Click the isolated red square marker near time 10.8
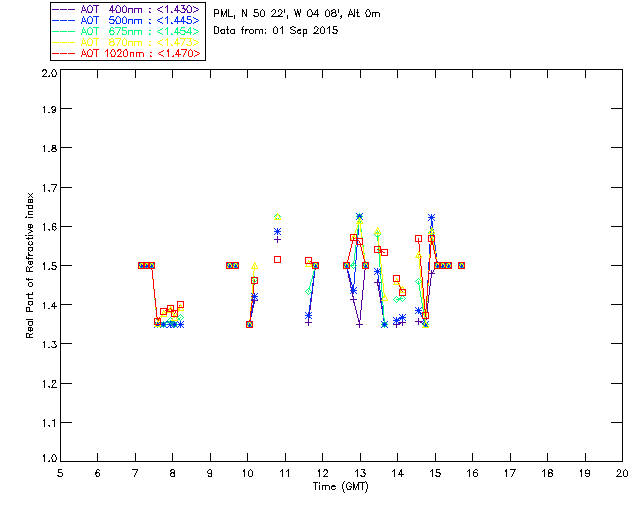640x512 pixels. pos(278,260)
